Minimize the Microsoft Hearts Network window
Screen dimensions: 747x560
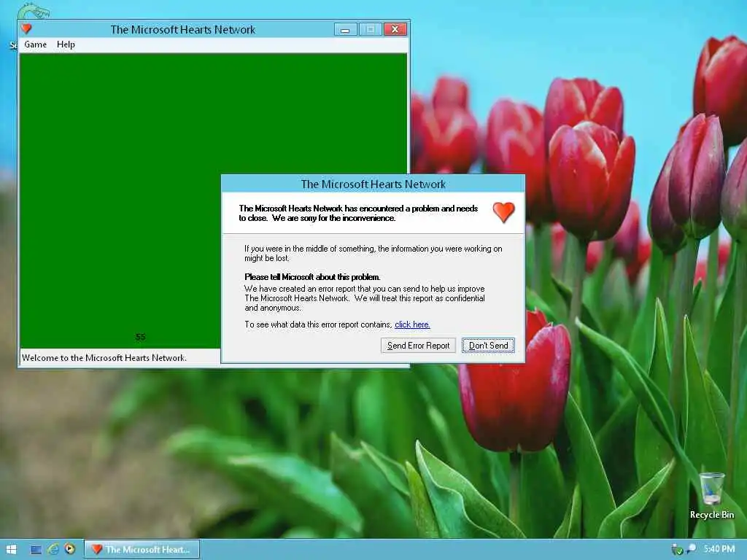345,29
